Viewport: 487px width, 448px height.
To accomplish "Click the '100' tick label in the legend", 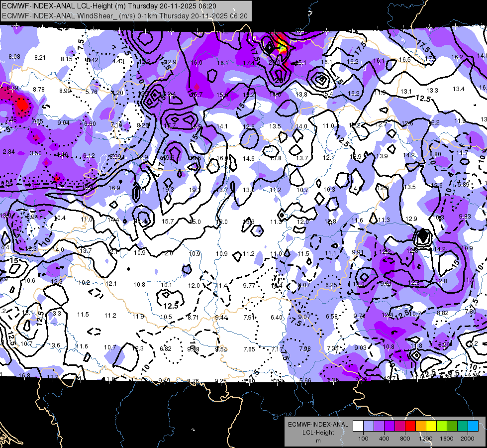I will point(363,439).
